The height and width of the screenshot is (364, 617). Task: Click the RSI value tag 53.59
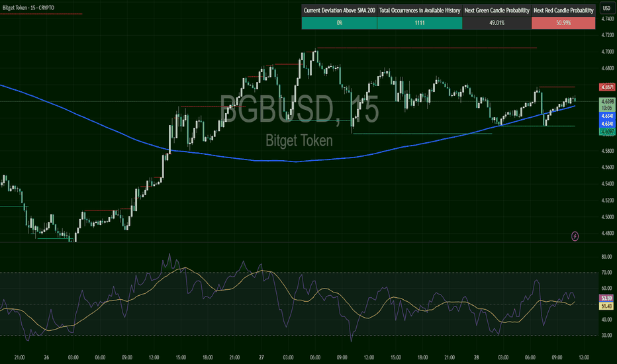click(x=606, y=298)
